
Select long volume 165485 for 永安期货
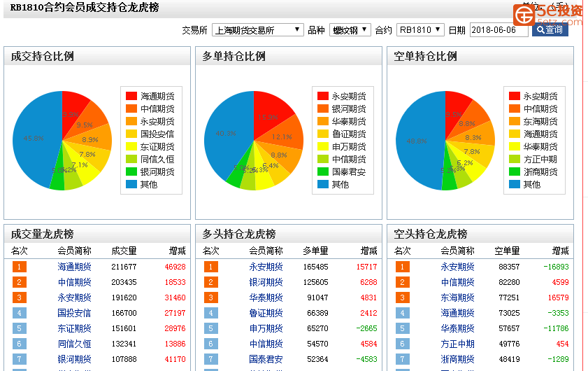click(316, 267)
